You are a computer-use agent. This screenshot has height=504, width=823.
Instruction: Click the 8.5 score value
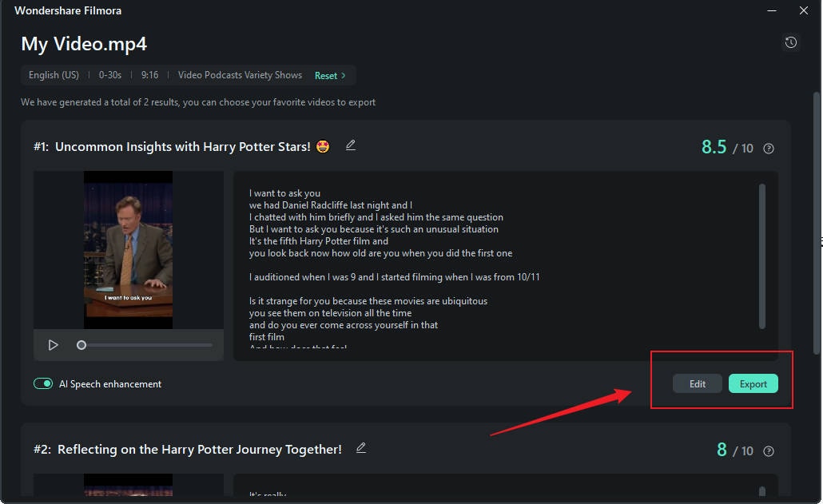tap(714, 147)
